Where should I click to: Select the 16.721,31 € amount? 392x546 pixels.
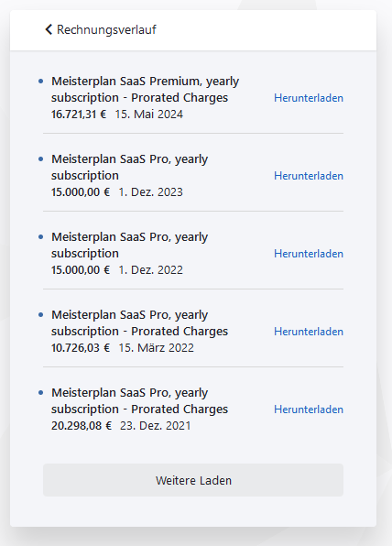[79, 115]
